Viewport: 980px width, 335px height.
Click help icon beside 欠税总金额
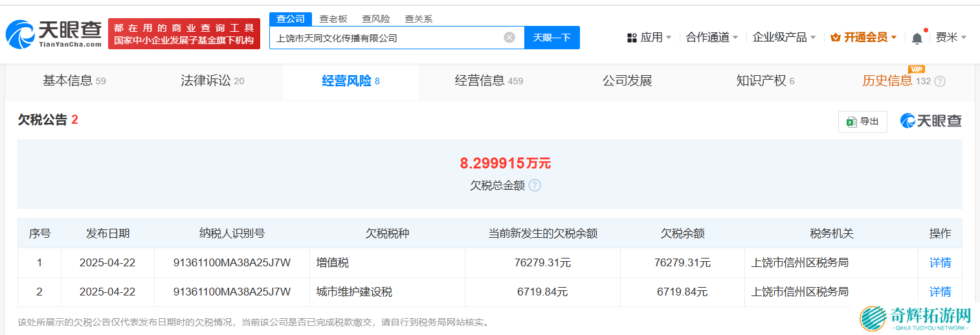535,185
